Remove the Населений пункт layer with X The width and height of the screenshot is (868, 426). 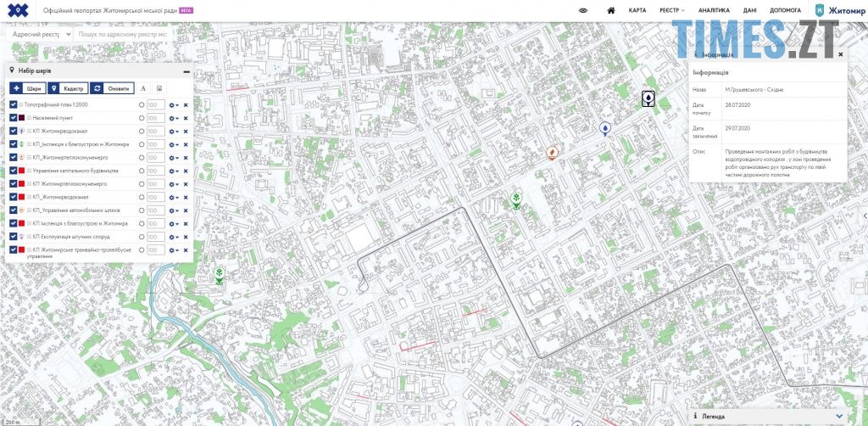pyautogui.click(x=185, y=118)
